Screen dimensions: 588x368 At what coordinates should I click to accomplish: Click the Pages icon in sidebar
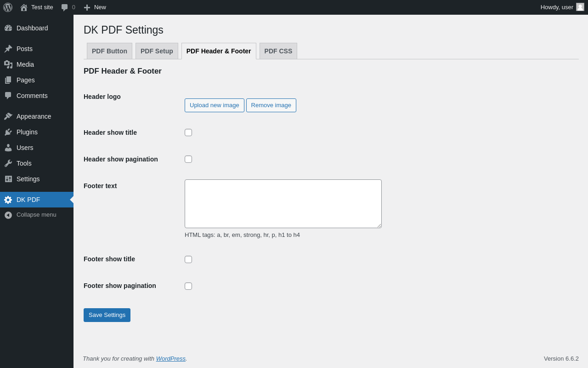(x=8, y=80)
